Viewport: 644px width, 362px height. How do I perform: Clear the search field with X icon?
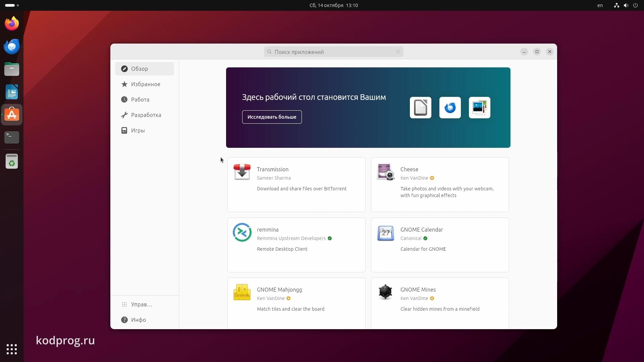coord(398,52)
